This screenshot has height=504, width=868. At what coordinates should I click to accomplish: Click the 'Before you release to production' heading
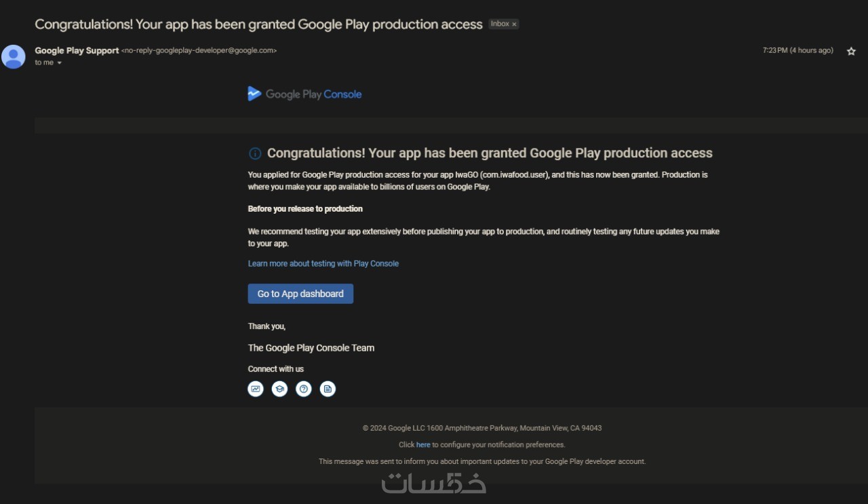[x=305, y=209]
